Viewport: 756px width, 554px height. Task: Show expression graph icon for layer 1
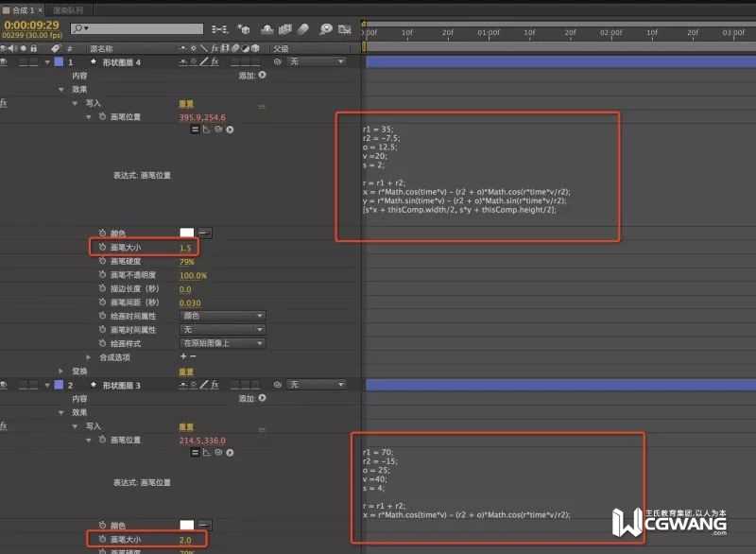207,130
